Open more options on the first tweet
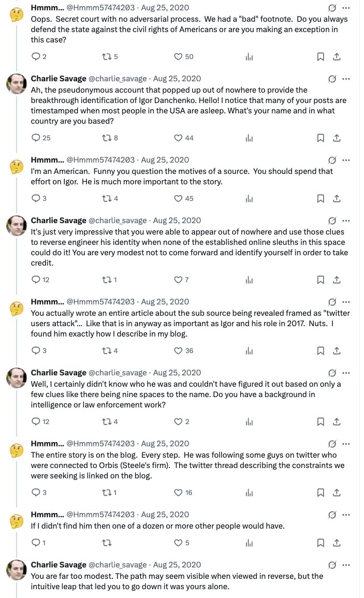This screenshot has height=598, width=364. (x=346, y=8)
